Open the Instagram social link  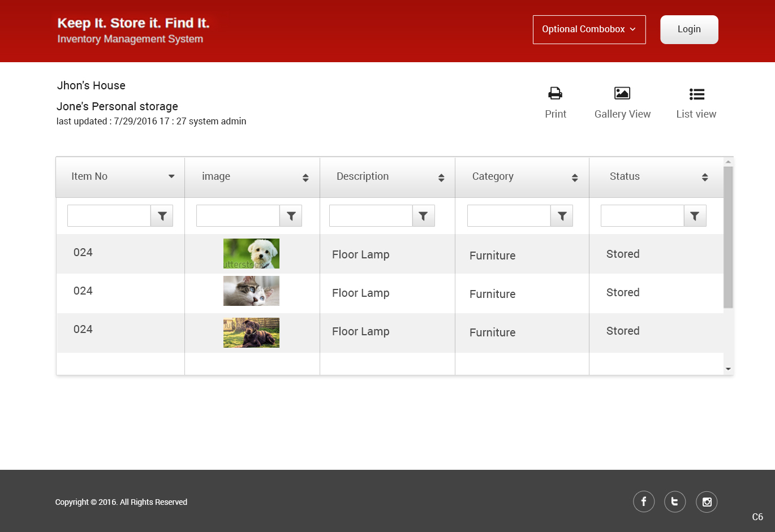click(x=707, y=501)
